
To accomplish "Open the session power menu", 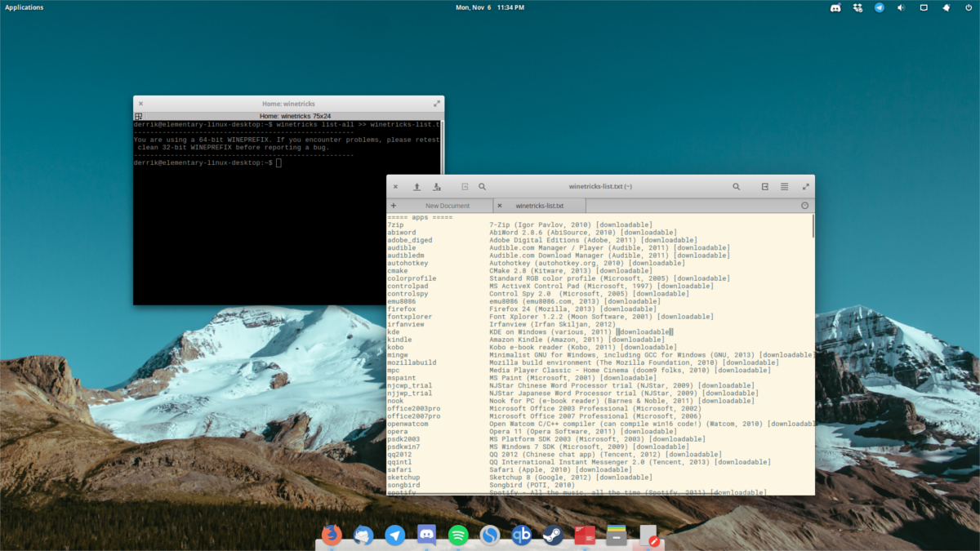I will coord(967,7).
